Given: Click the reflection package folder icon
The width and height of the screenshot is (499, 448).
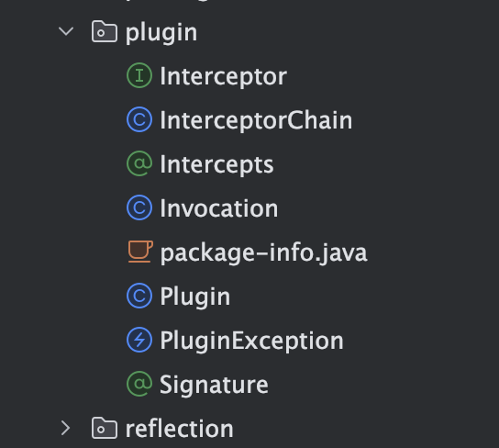Looking at the screenshot, I should (105, 428).
